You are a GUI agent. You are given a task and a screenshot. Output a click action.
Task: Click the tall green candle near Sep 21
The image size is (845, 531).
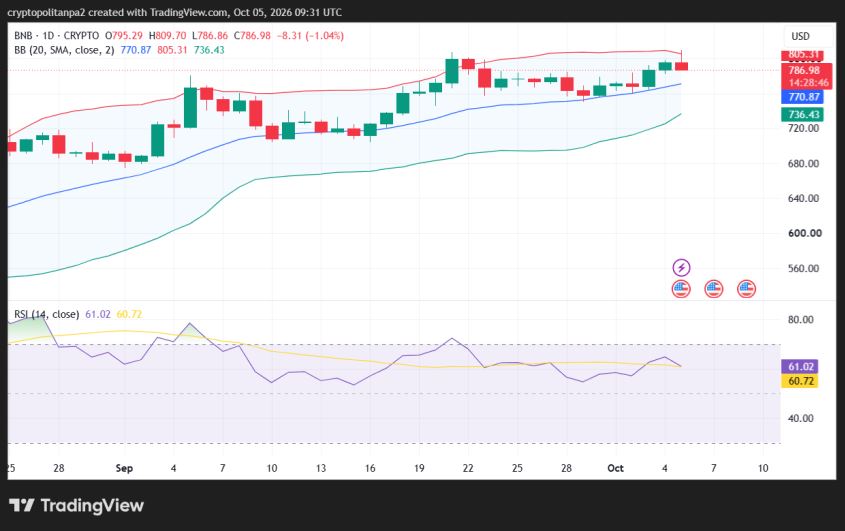[x=452, y=71]
